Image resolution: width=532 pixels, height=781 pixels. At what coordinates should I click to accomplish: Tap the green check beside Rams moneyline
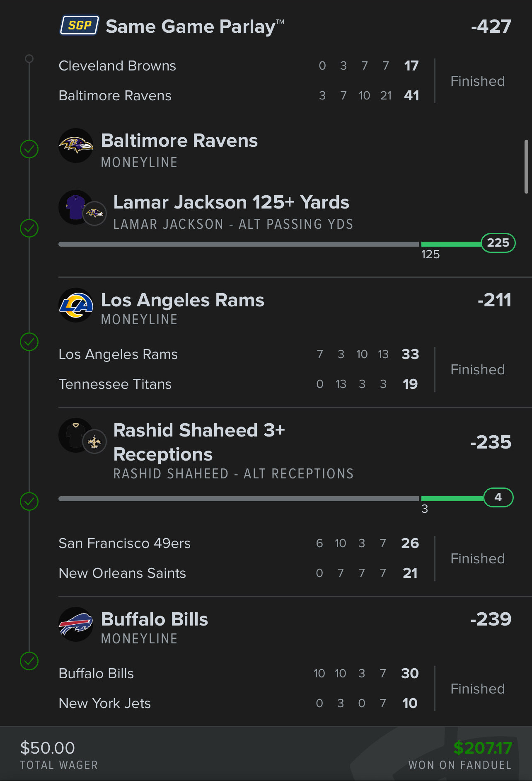click(29, 342)
